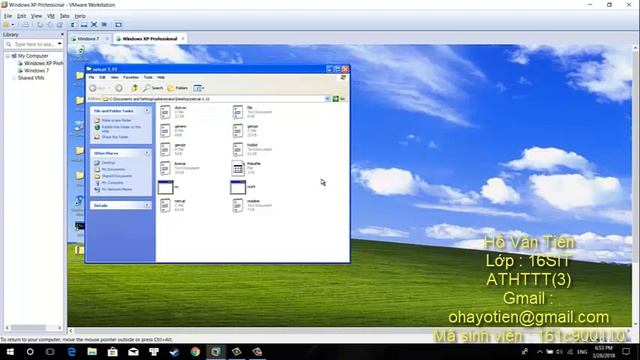Viewport: 640px width, 360px height.
Task: Click the take snapshot toolbar icon
Action: point(40,25)
